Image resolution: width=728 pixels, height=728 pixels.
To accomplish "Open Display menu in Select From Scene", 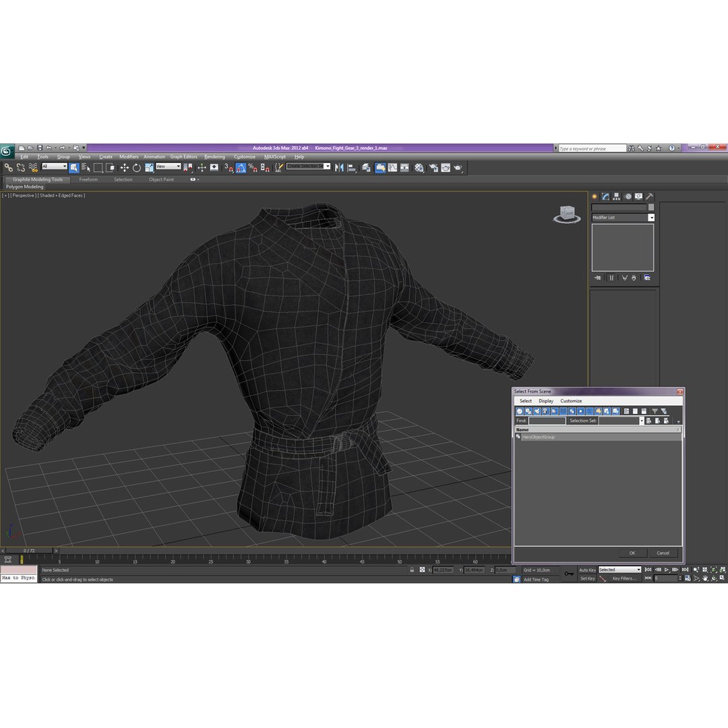I will [x=545, y=400].
